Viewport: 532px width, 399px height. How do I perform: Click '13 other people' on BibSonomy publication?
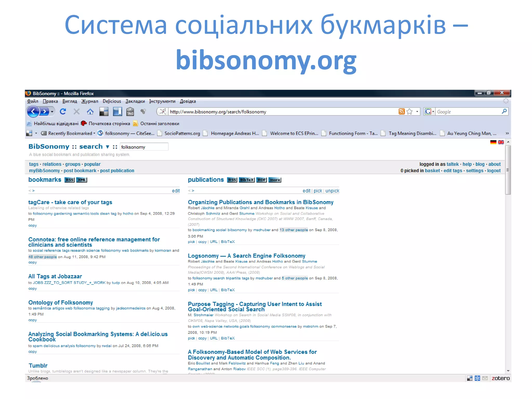(294, 230)
